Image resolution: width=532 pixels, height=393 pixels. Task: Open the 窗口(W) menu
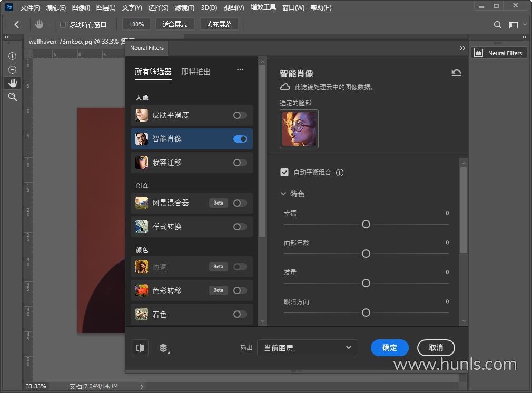(x=293, y=7)
